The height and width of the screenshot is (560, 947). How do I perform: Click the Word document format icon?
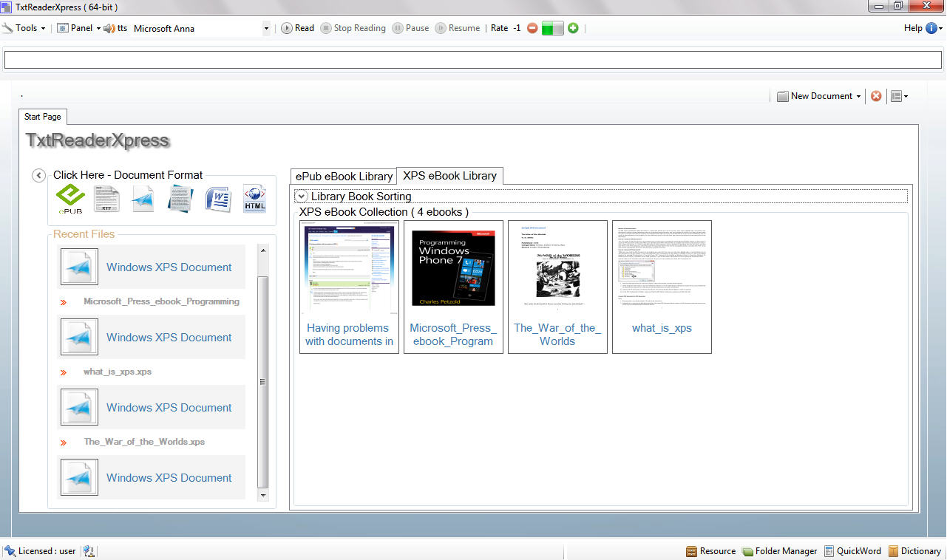point(218,199)
